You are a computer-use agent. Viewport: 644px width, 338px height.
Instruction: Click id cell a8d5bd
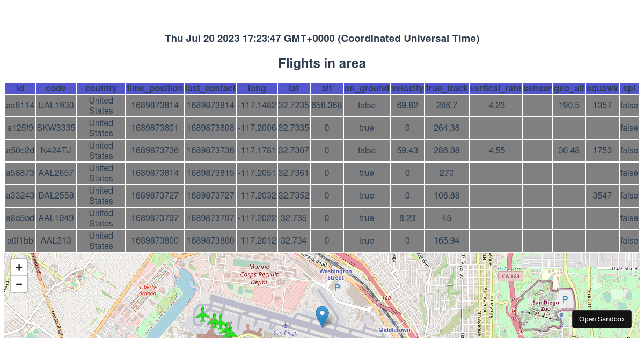[x=20, y=218]
